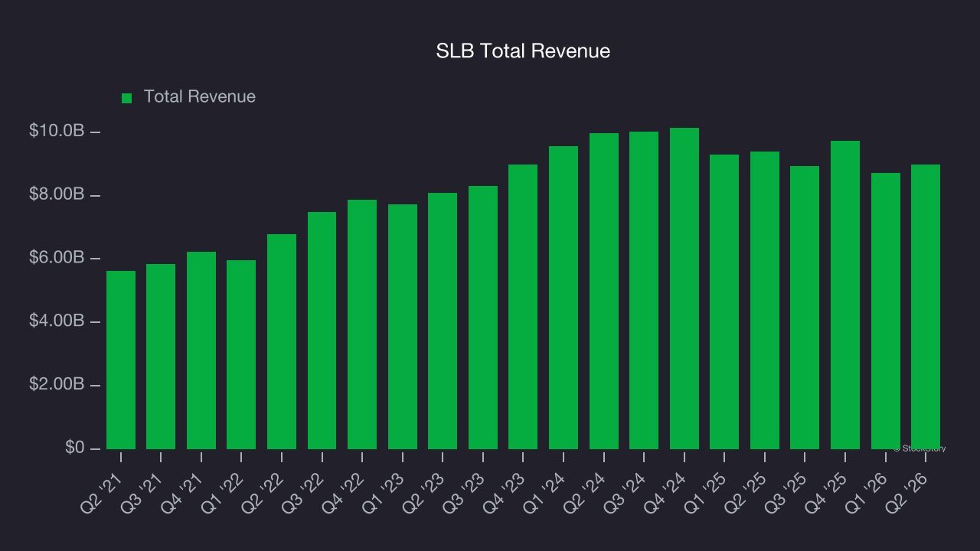Click the Q2 '24 revenue bar
The width and height of the screenshot is (980, 551).
coord(604,291)
